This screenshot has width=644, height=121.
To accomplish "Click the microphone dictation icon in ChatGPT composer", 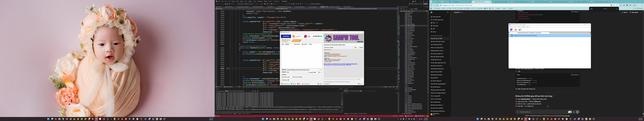I will (x=574, y=112).
